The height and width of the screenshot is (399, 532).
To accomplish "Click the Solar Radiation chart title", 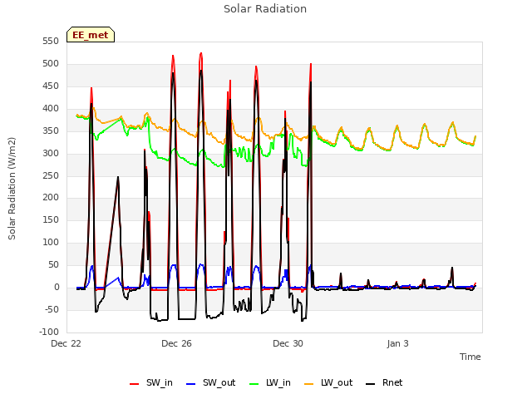I will tap(265, 9).
